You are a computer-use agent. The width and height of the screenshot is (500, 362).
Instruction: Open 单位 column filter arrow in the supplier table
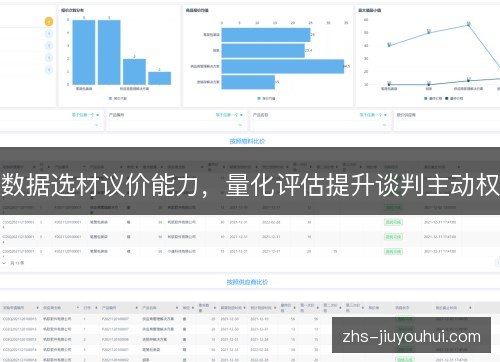193,308
